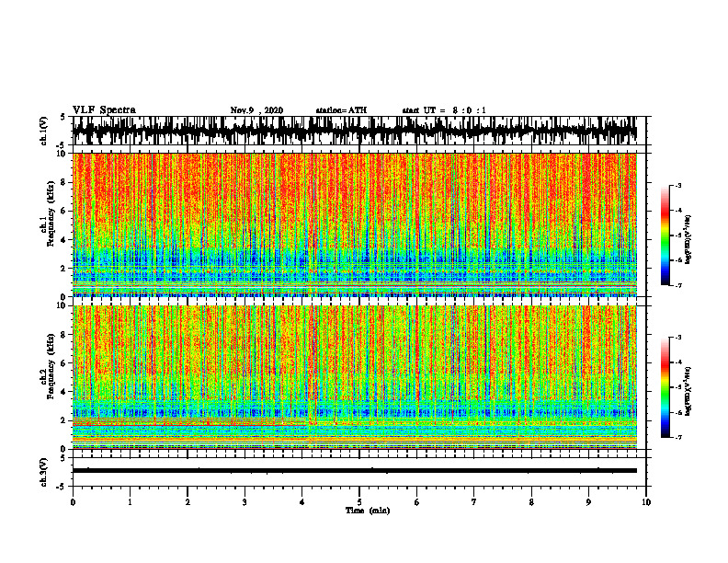Click the "-7" tick on lower colorbar

coord(677,437)
